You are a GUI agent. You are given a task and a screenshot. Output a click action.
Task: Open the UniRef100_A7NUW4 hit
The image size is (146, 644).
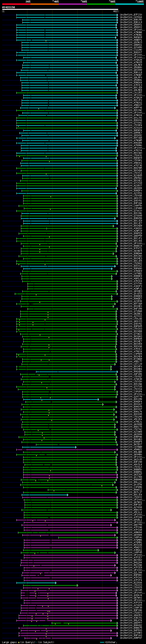[131, 32]
